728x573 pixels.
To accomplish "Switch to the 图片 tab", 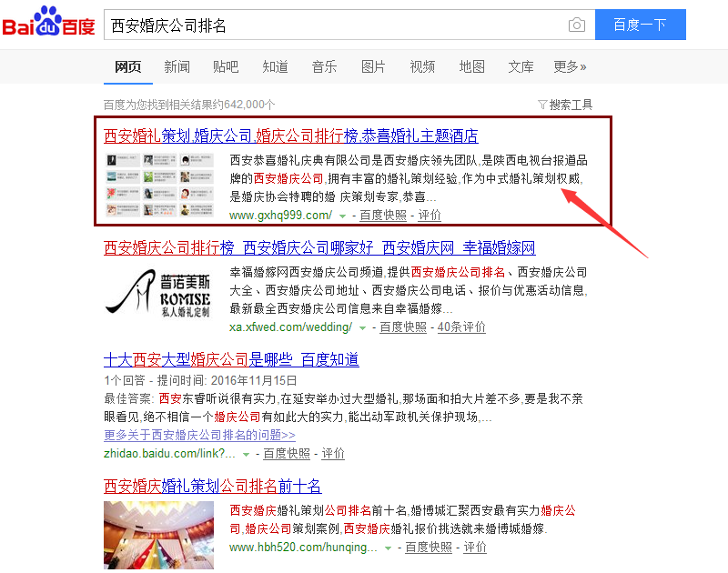I will 373,66.
